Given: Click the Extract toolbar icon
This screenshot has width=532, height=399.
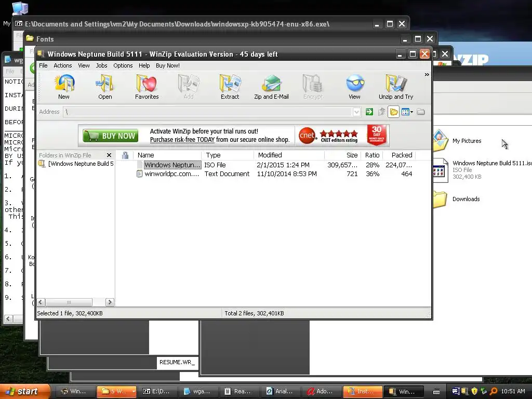Looking at the screenshot, I should pyautogui.click(x=230, y=87).
